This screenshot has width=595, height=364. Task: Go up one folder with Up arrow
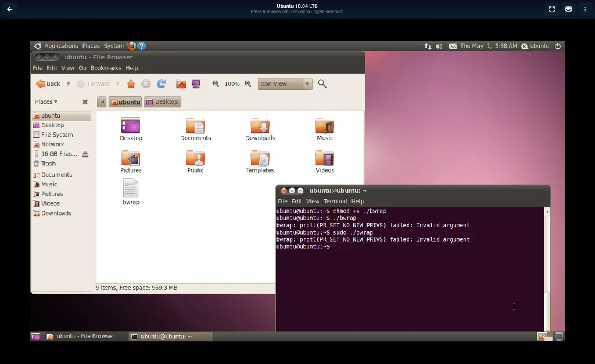131,84
